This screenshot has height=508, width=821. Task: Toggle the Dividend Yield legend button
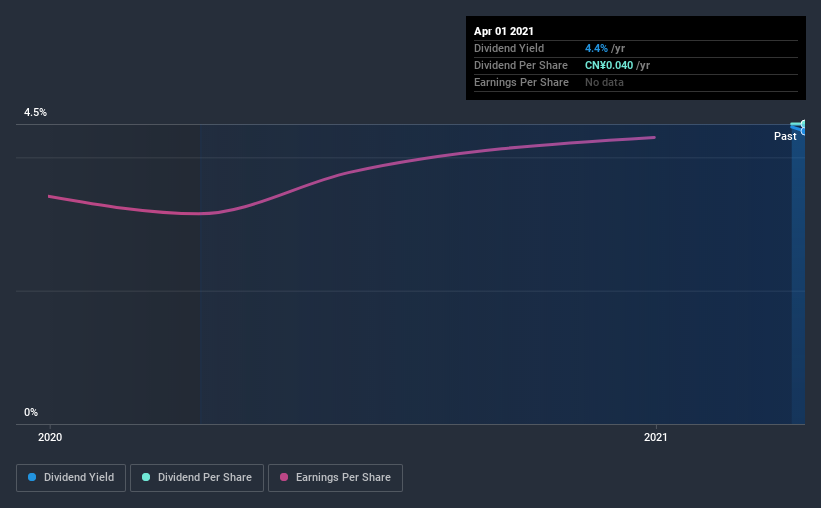pos(71,478)
